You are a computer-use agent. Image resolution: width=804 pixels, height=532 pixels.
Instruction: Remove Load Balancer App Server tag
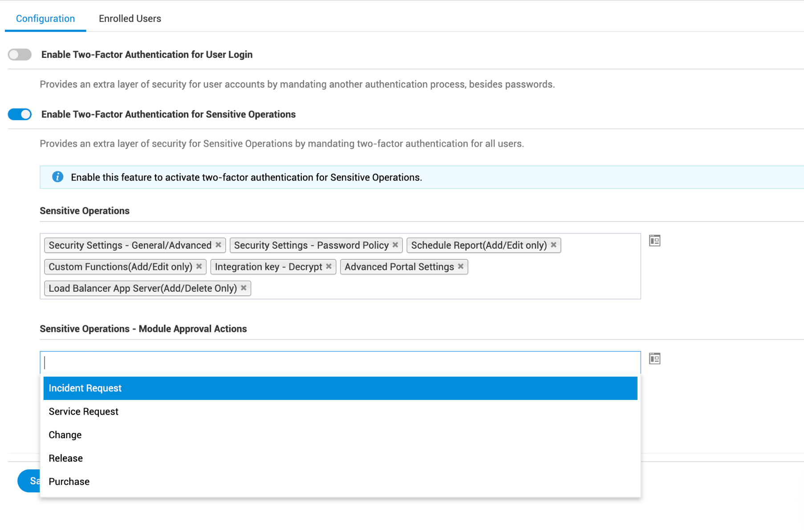pyautogui.click(x=244, y=288)
